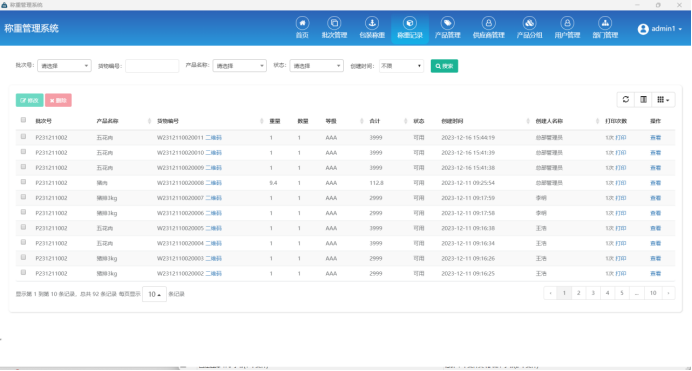Toggle the table card-view icon button
This screenshot has height=371, width=692.
643,100
